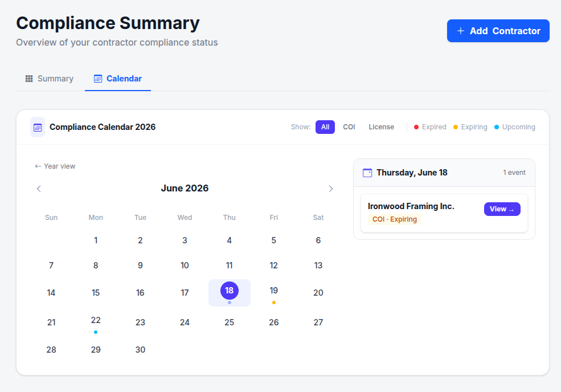Select June 16 on the calendar
The width and height of the screenshot is (561, 392).
click(140, 293)
